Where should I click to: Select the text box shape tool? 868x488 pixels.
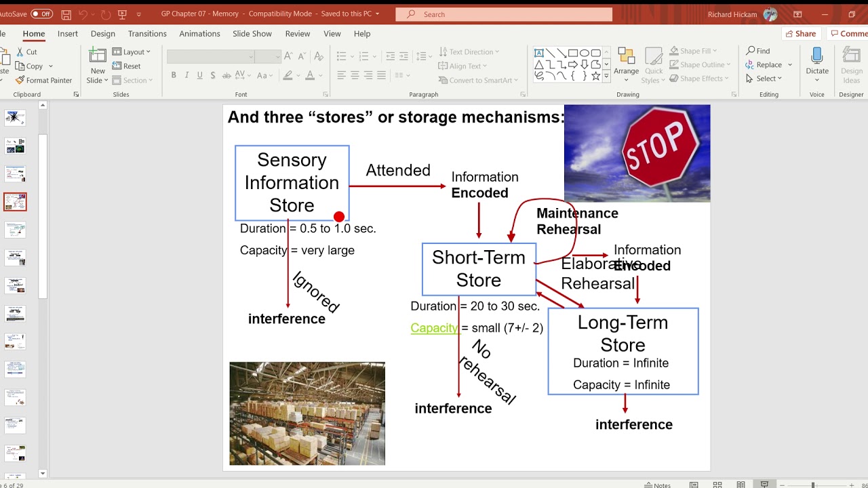[x=539, y=53]
